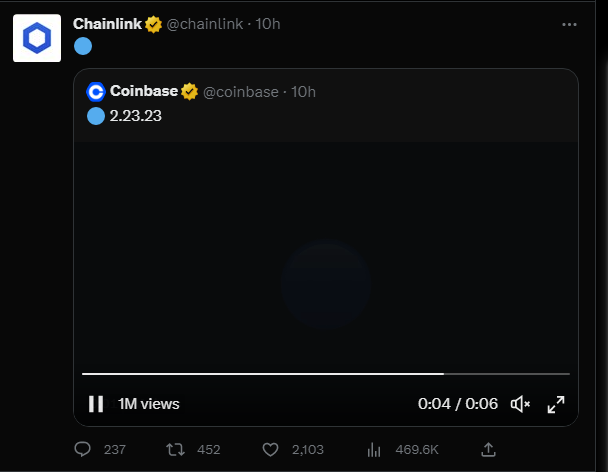Viewport: 608px width, 472px height.
Task: Open the three-dot more options menu
Action: pyautogui.click(x=569, y=24)
